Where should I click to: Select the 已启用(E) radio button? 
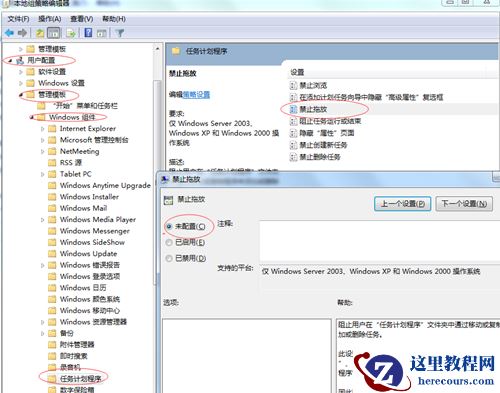[169, 242]
